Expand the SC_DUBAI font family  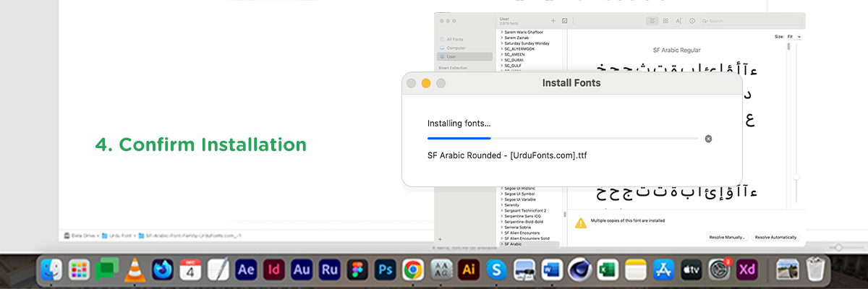coord(501,60)
